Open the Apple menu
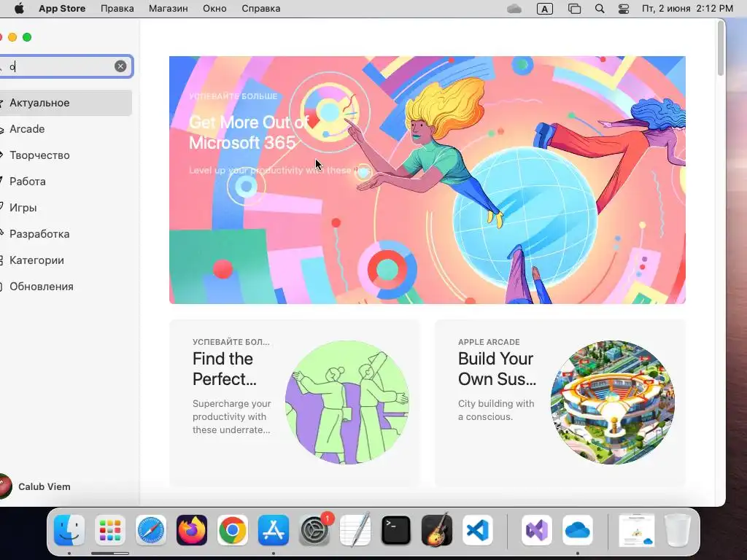 click(19, 9)
